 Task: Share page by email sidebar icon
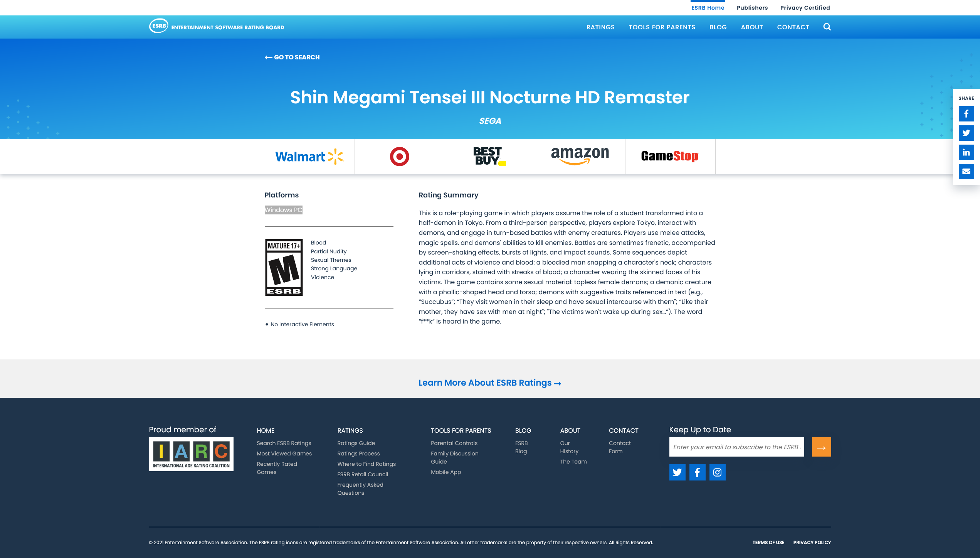tap(966, 172)
